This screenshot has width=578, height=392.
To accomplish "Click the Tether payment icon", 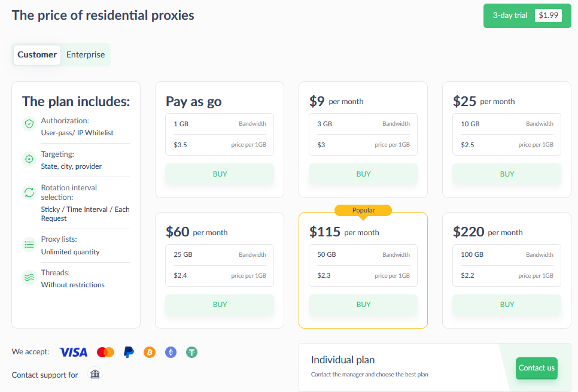I will pyautogui.click(x=191, y=352).
